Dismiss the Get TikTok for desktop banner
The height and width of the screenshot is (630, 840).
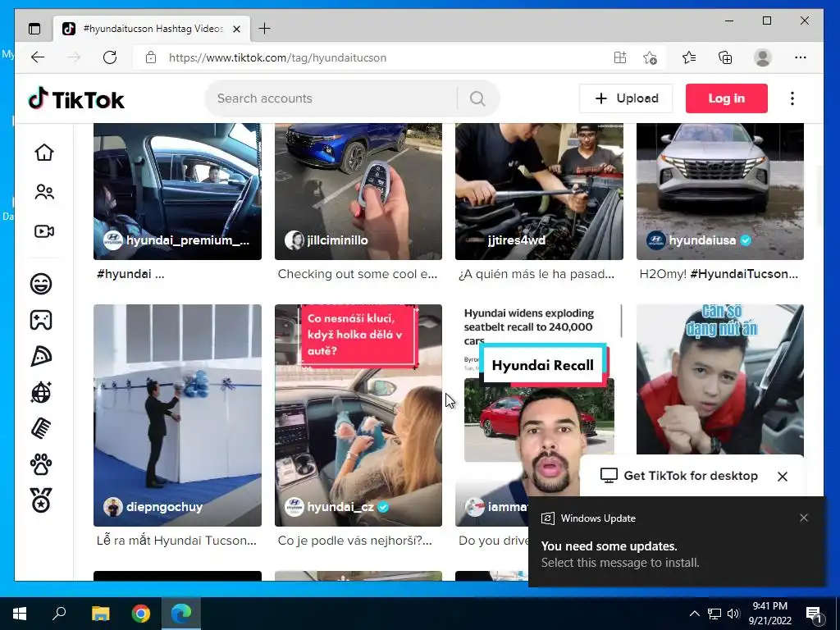tap(782, 477)
